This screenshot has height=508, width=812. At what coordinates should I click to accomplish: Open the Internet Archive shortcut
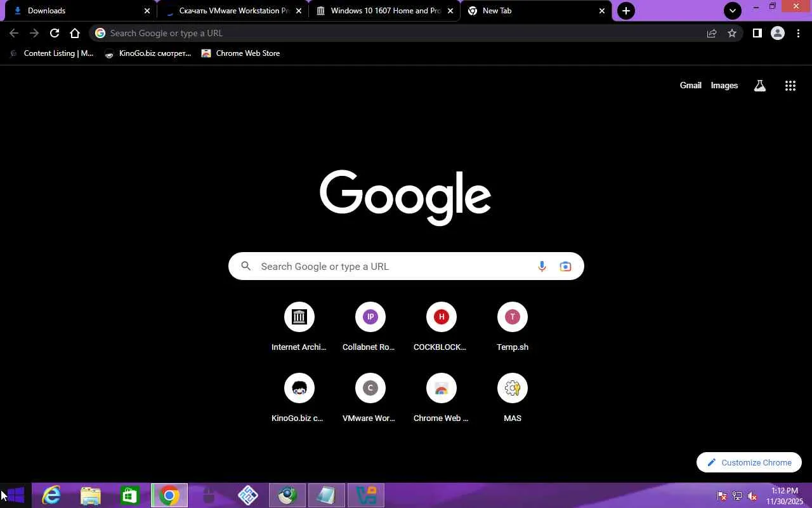pos(299,327)
